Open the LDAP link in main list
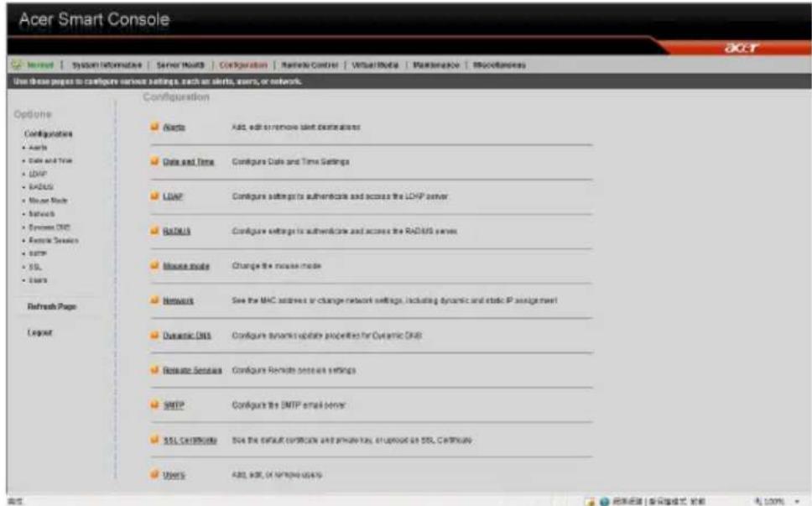The width and height of the screenshot is (812, 506). coord(173,197)
